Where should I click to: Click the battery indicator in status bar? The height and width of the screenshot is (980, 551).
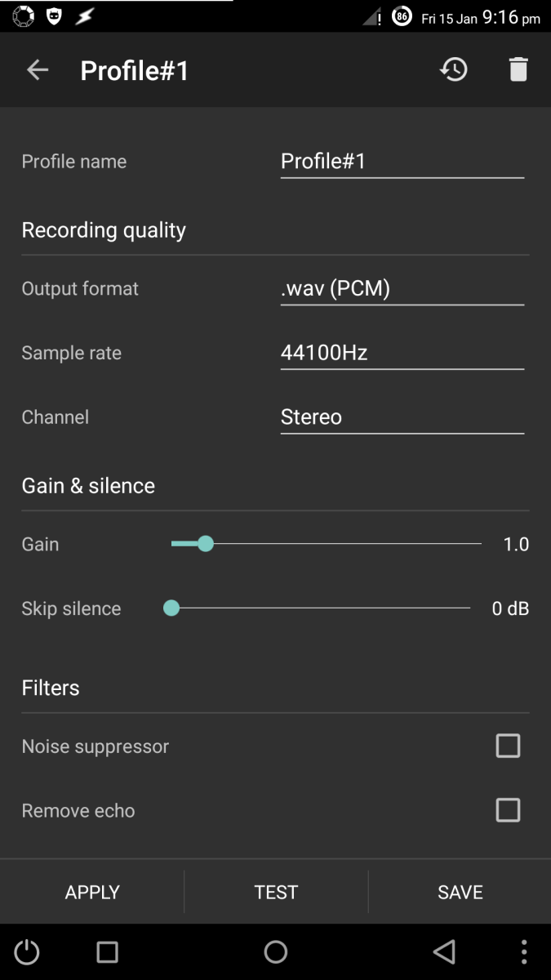(400, 16)
